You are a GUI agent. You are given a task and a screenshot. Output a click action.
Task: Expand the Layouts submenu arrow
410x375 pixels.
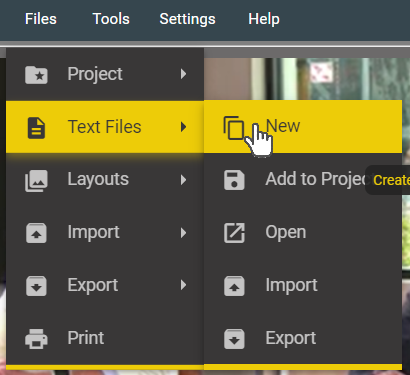pos(183,180)
